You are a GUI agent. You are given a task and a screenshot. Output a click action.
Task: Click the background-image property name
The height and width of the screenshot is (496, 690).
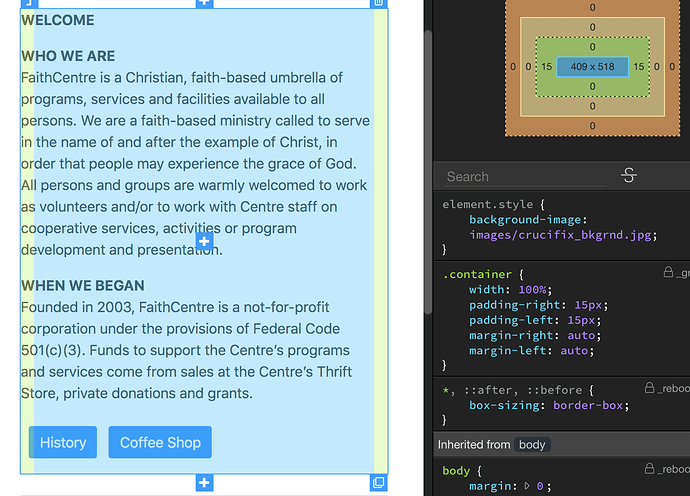525,220
